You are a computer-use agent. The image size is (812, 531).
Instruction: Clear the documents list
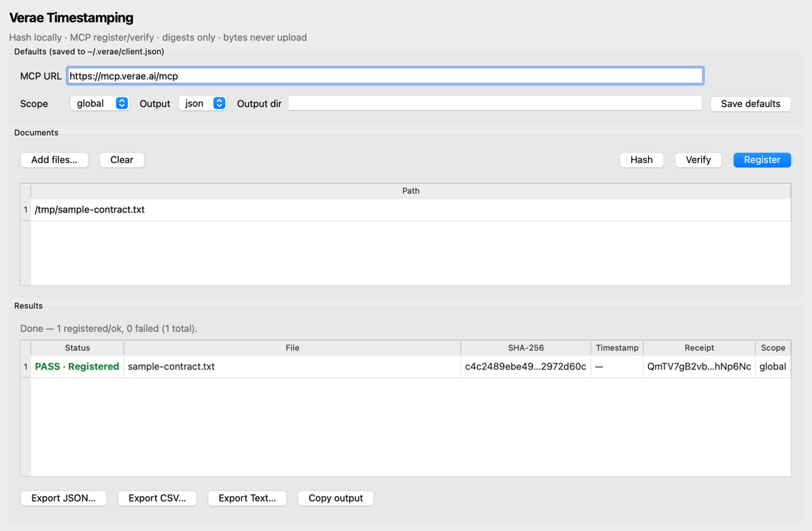(122, 160)
